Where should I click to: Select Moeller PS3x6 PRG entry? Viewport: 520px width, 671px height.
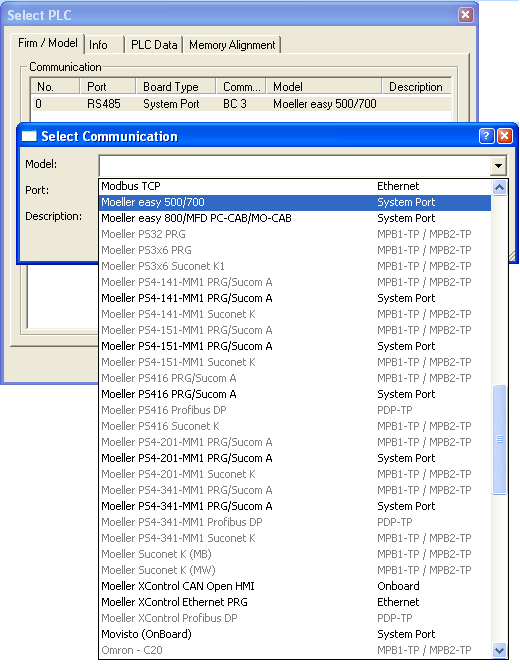point(295,250)
